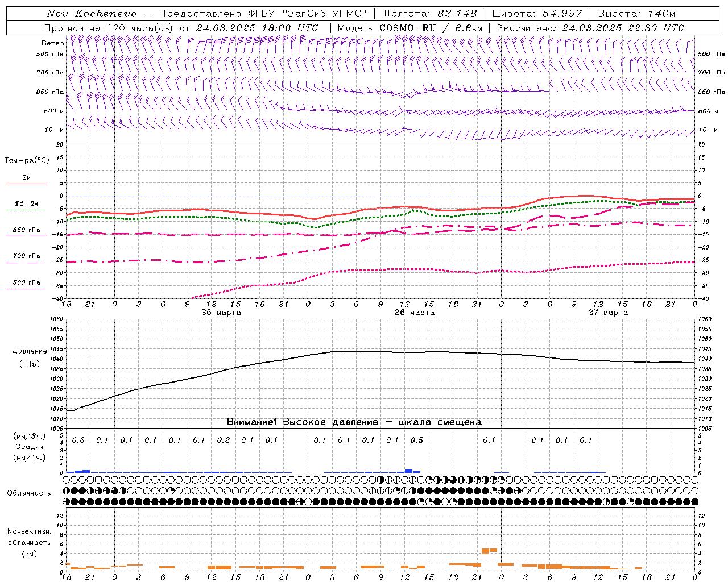The height and width of the screenshot is (582, 728).
Task: Select the 25 марта date label
Action: click(221, 313)
